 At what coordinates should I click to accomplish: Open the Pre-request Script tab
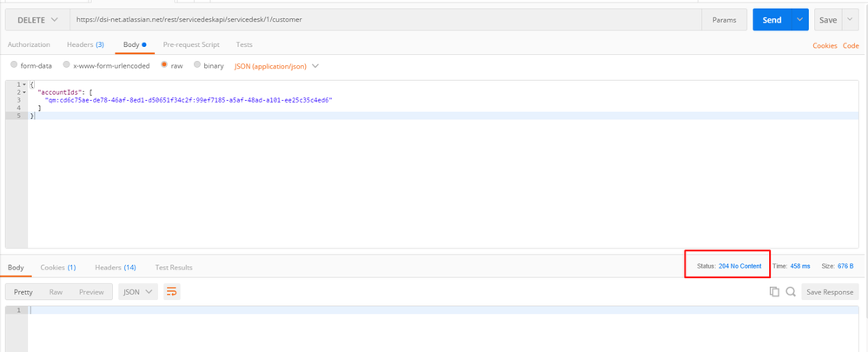click(x=191, y=45)
